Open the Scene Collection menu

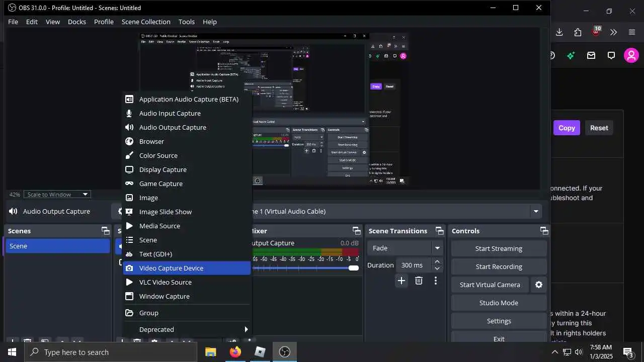pos(146,22)
